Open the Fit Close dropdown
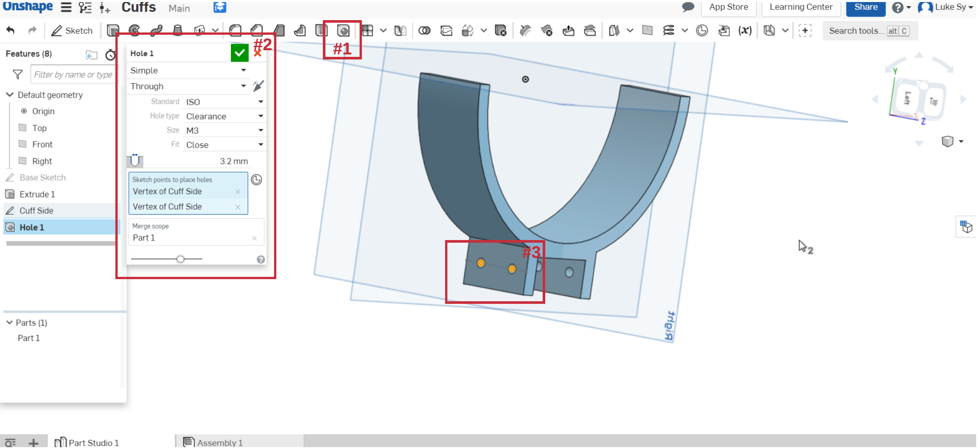The width and height of the screenshot is (980, 448). 224,145
